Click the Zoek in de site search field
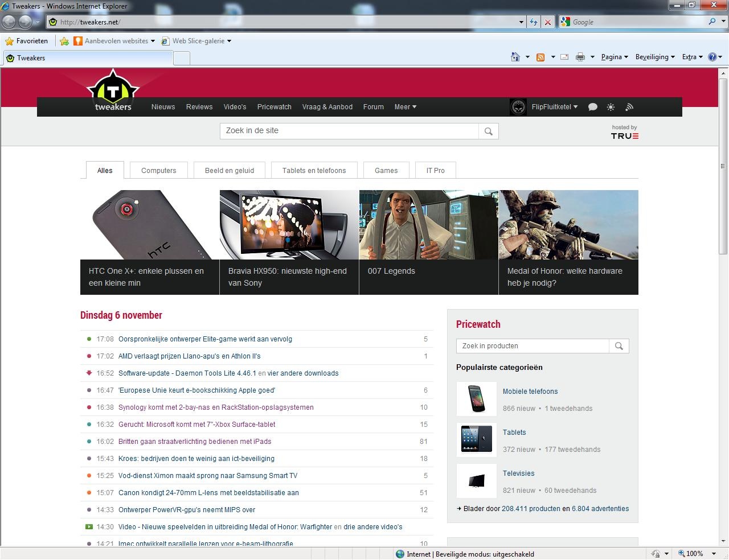729x560 pixels. tap(350, 131)
